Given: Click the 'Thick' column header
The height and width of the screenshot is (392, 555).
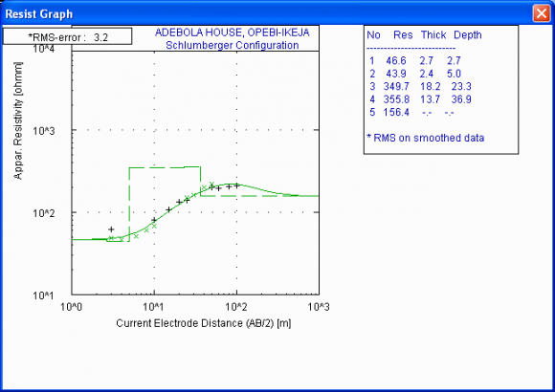Looking at the screenshot, I should coord(433,35).
